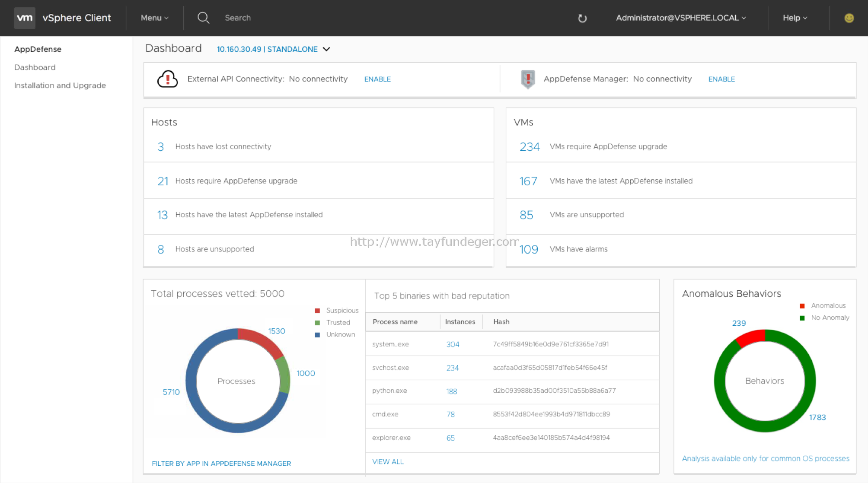Click the refresh icon in header
The height and width of the screenshot is (483, 868).
click(582, 18)
